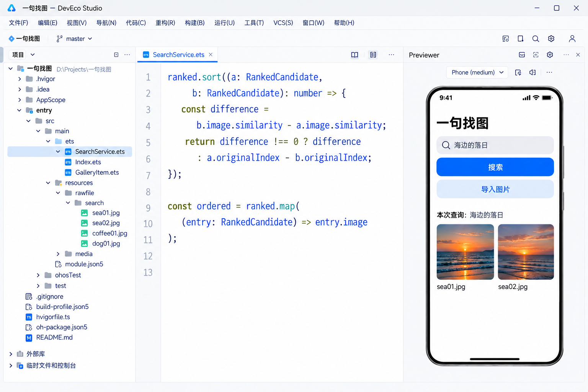This screenshot has height=392, width=588.
Task: Toggle reader mode book icon in editor
Action: [354, 55]
